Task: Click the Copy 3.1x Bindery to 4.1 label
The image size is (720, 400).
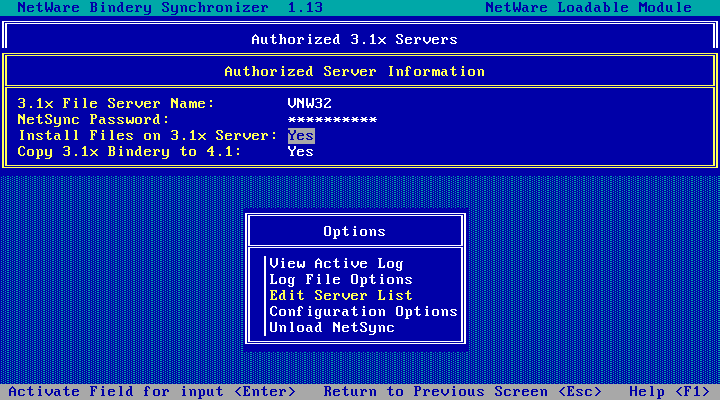Action: pyautogui.click(x=129, y=152)
